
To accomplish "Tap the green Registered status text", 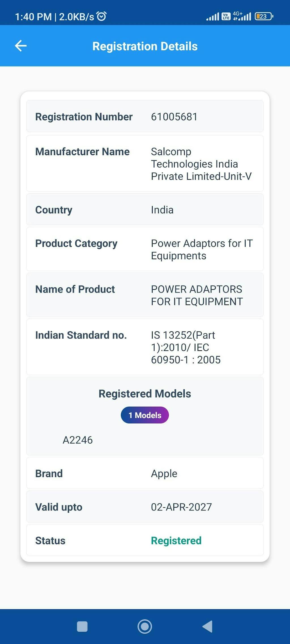I will coord(176,540).
